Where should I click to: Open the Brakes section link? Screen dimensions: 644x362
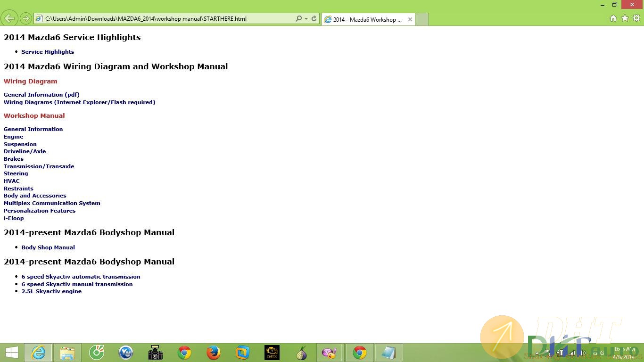pyautogui.click(x=14, y=159)
